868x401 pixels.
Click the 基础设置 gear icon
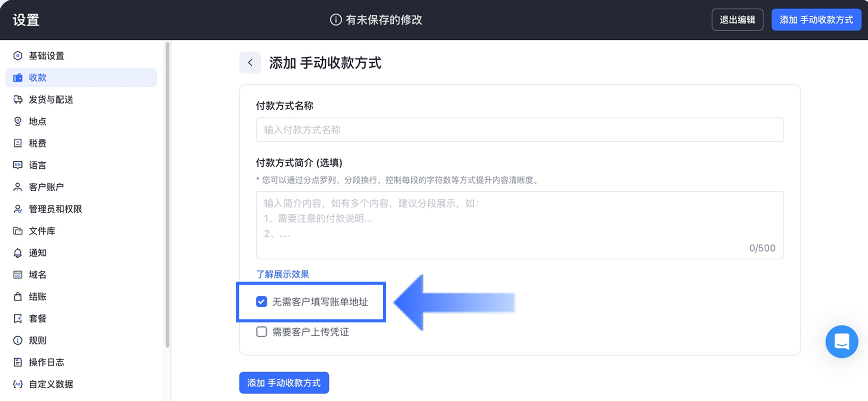[x=18, y=56]
